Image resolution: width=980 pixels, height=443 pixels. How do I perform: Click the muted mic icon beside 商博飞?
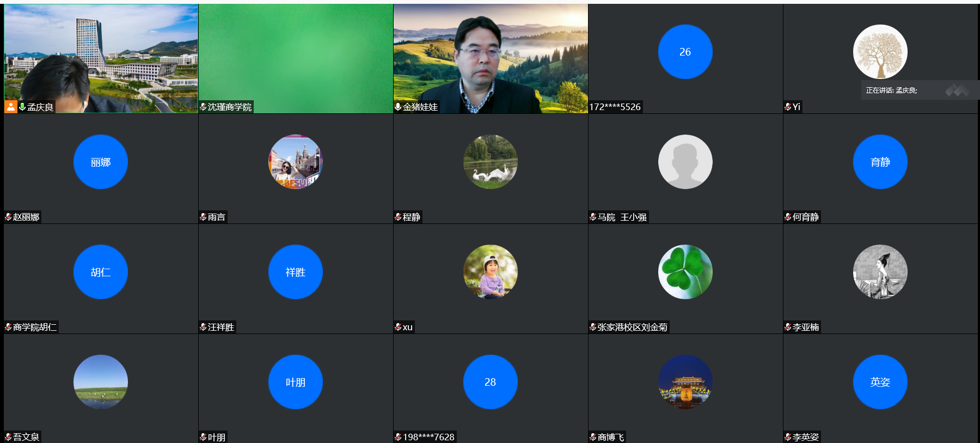593,437
